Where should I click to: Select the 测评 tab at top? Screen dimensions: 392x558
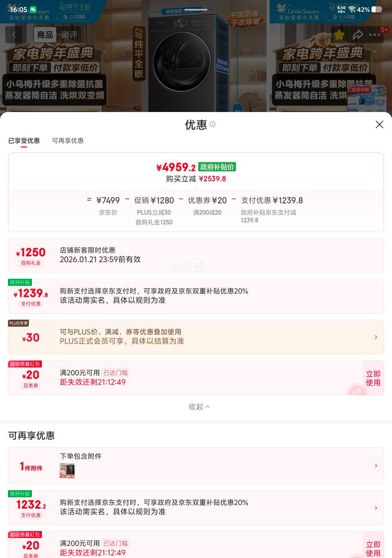coord(69,35)
